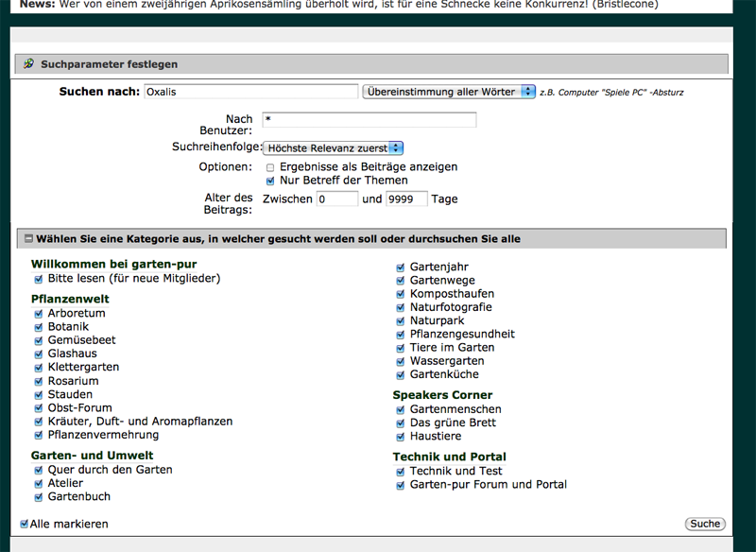Uncheck the Arboretum category checkbox

click(x=39, y=314)
